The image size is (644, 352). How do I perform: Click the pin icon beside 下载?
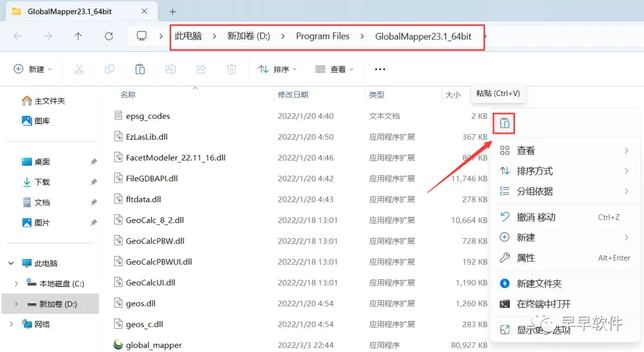point(94,181)
